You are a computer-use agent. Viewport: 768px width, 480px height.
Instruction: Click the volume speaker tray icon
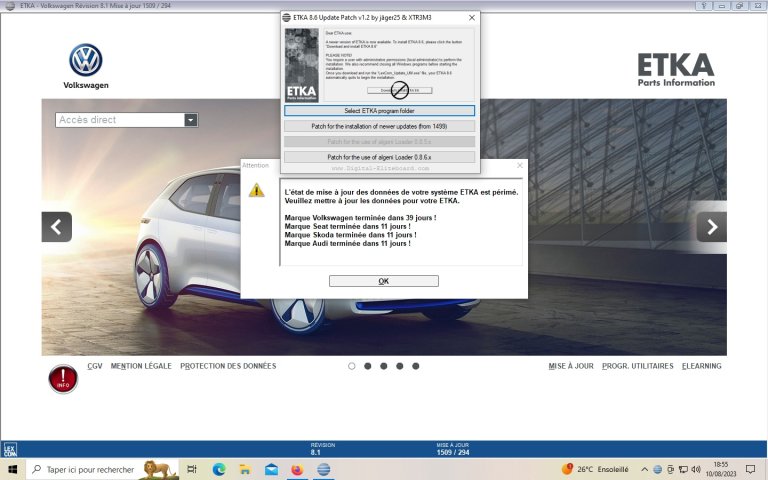695,469
